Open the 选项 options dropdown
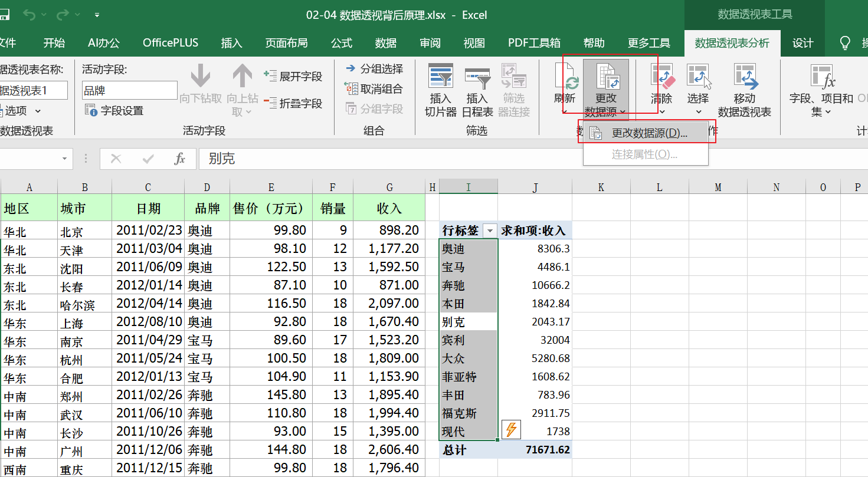868x477 pixels. (x=38, y=111)
